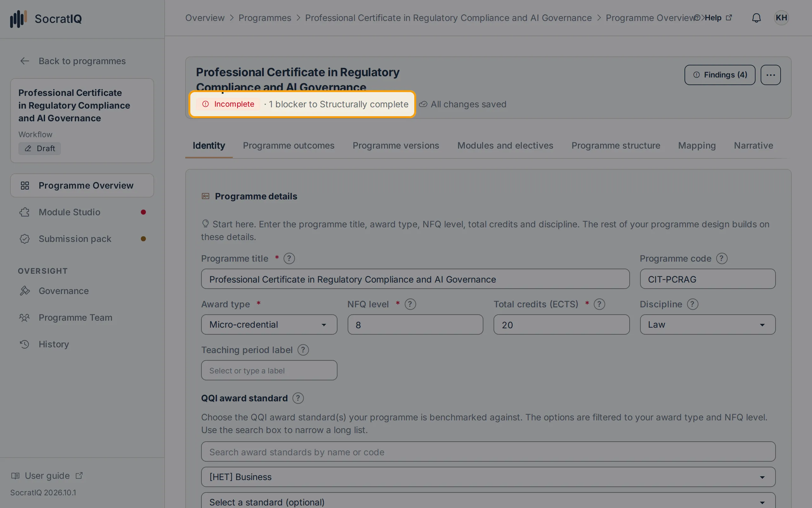Image resolution: width=812 pixels, height=508 pixels.
Task: Click the Teaching period label help icon
Action: click(x=303, y=350)
